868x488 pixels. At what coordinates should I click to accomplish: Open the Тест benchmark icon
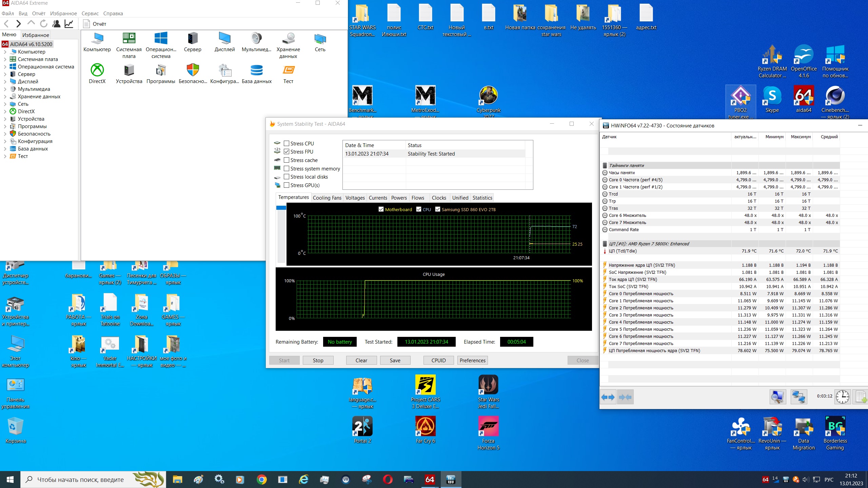pos(288,70)
